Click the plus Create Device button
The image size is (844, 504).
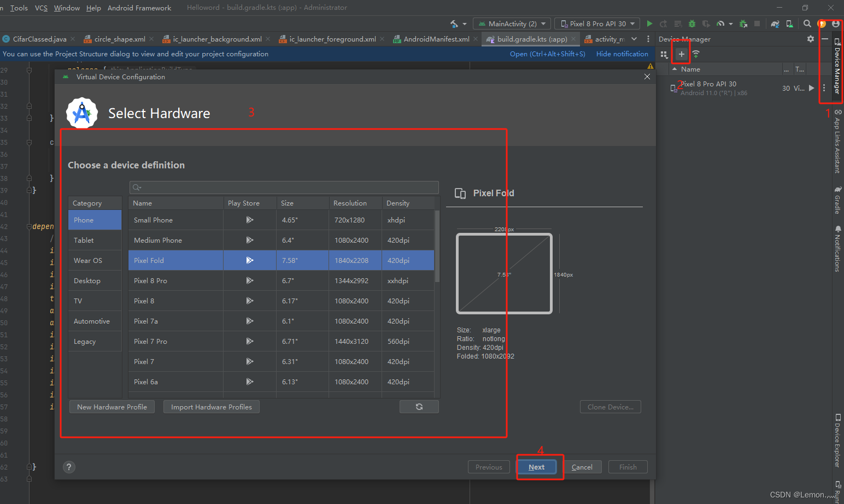tap(681, 54)
